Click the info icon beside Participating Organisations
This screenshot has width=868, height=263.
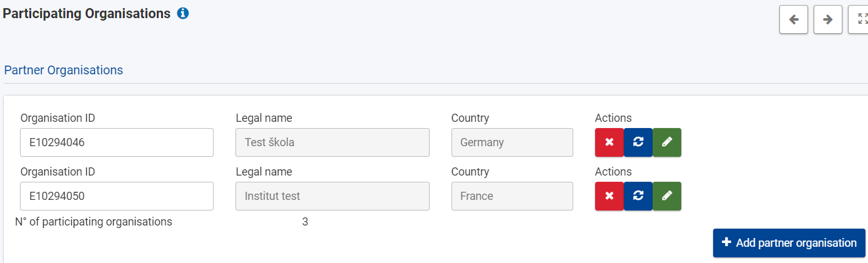pos(183,13)
